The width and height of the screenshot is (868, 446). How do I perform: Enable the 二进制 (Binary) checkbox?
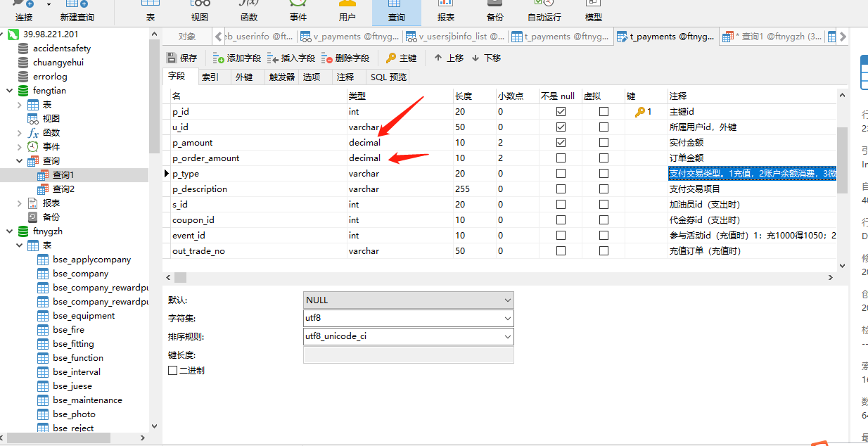point(173,370)
